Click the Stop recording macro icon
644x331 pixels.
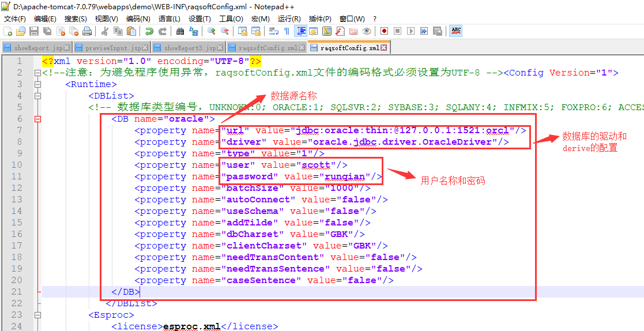point(398,31)
